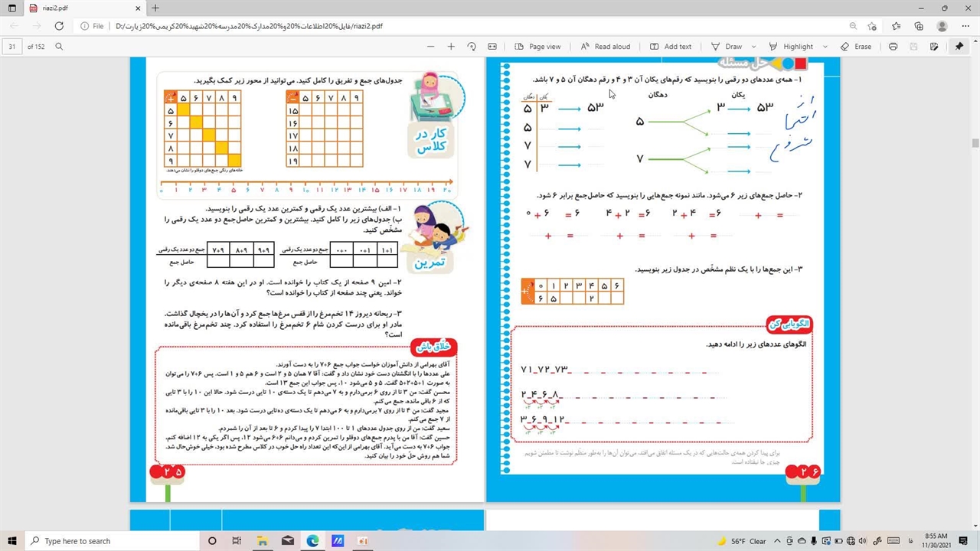Expand the Highlight color dropdown arrow
Viewport: 980px width, 551px height.
(825, 47)
